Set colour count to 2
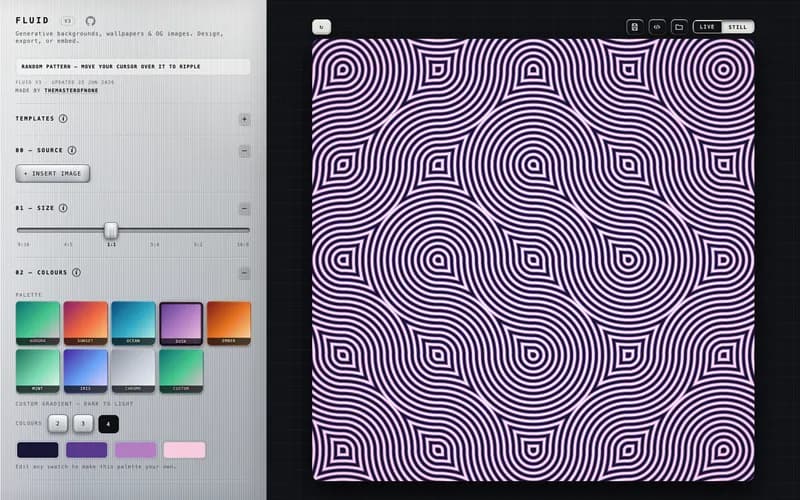Image resolution: width=800 pixels, height=500 pixels. [58, 423]
